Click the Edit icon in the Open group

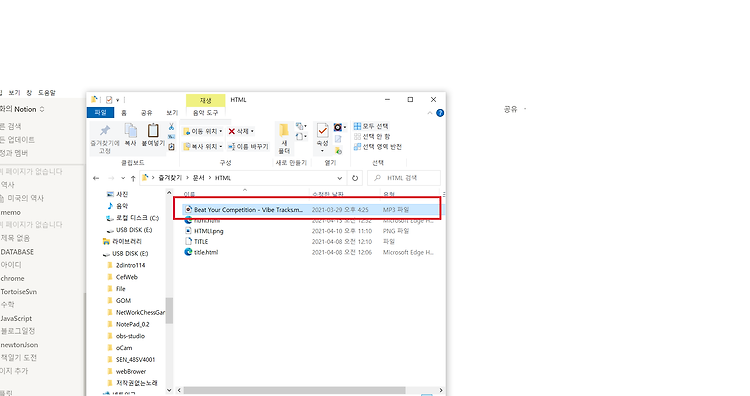pyautogui.click(x=338, y=139)
